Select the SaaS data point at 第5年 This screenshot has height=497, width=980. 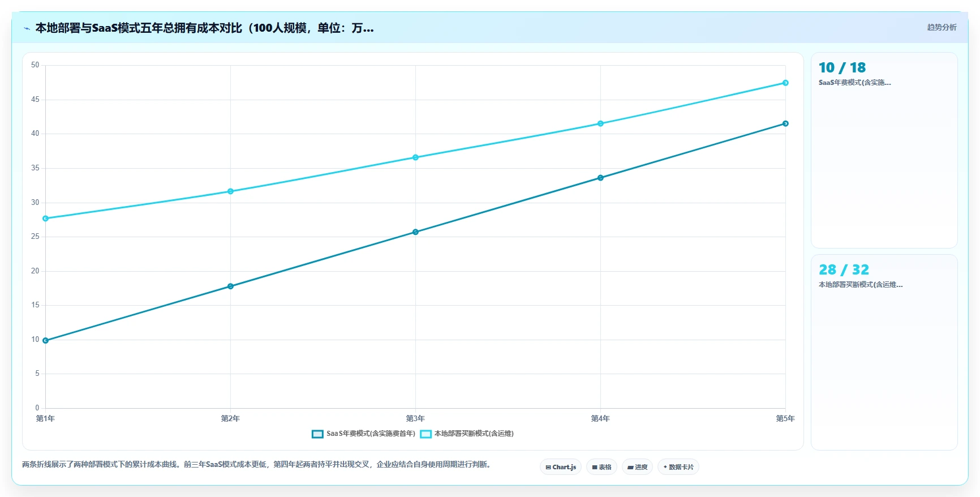pyautogui.click(x=785, y=123)
